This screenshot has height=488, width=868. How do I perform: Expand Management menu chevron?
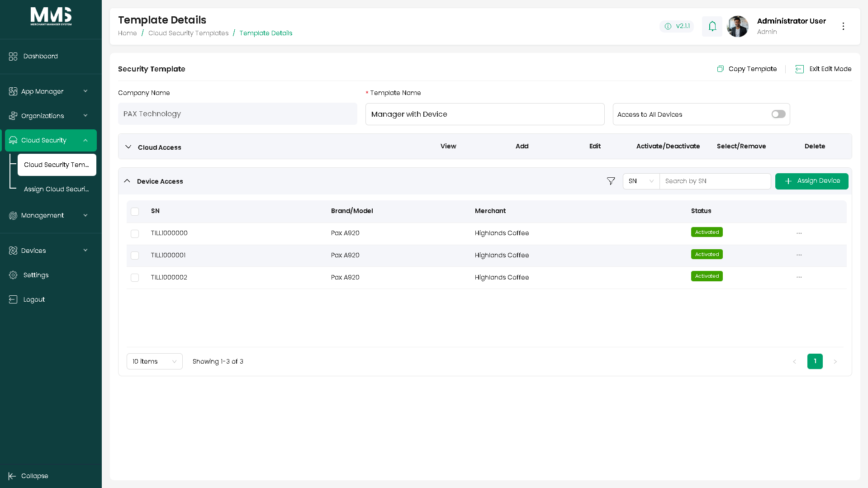(85, 215)
